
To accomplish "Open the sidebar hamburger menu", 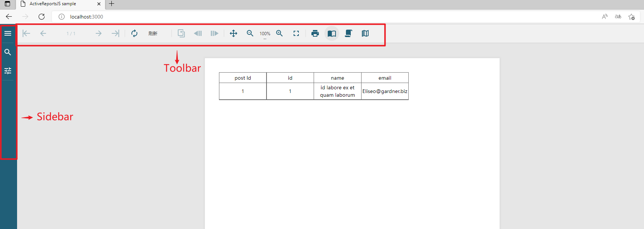I will tap(8, 33).
